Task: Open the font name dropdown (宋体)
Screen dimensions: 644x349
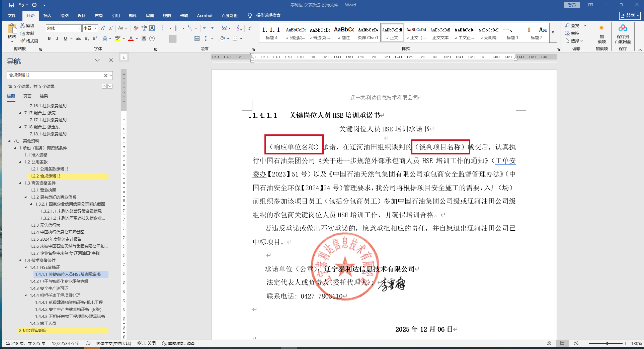Action: [x=79, y=28]
